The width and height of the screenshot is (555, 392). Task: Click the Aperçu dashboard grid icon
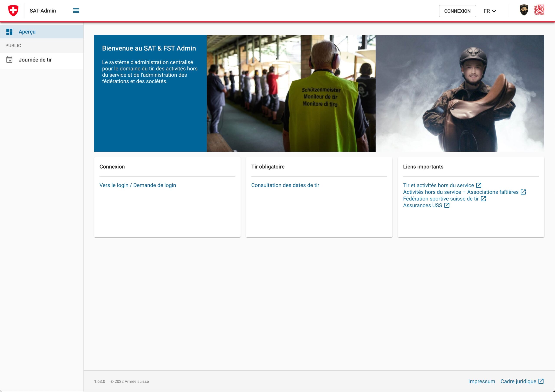(x=9, y=32)
